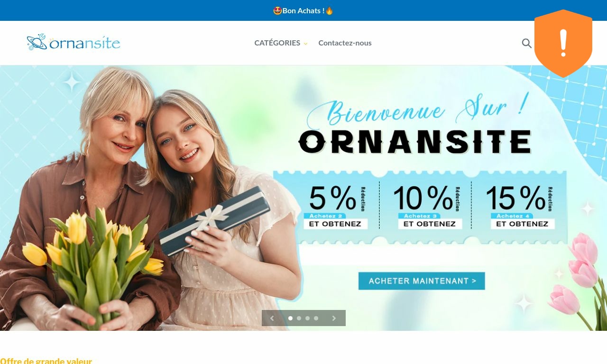Click the search magnifier icon
This screenshot has height=364, width=607.
pos(526,43)
